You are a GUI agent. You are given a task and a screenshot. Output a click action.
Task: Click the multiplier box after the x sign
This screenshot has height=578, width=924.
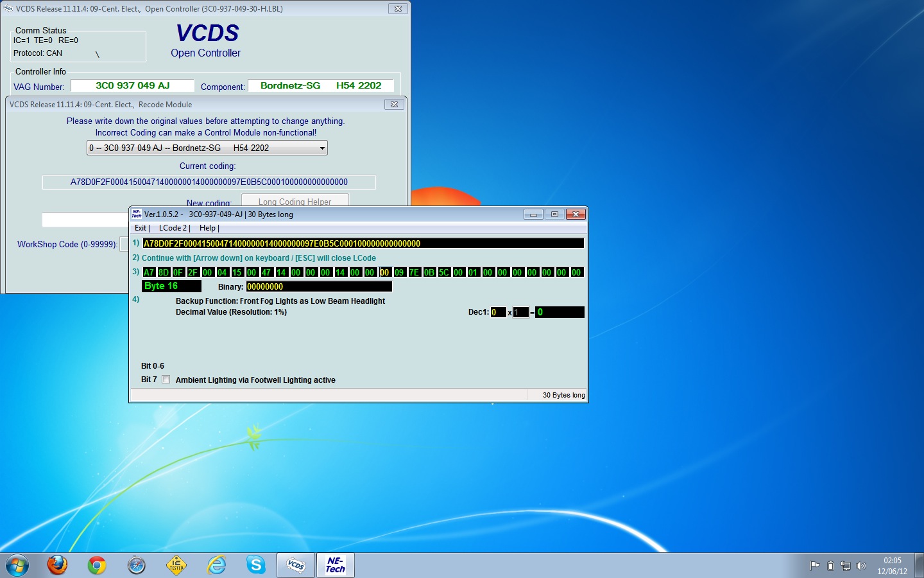521,312
